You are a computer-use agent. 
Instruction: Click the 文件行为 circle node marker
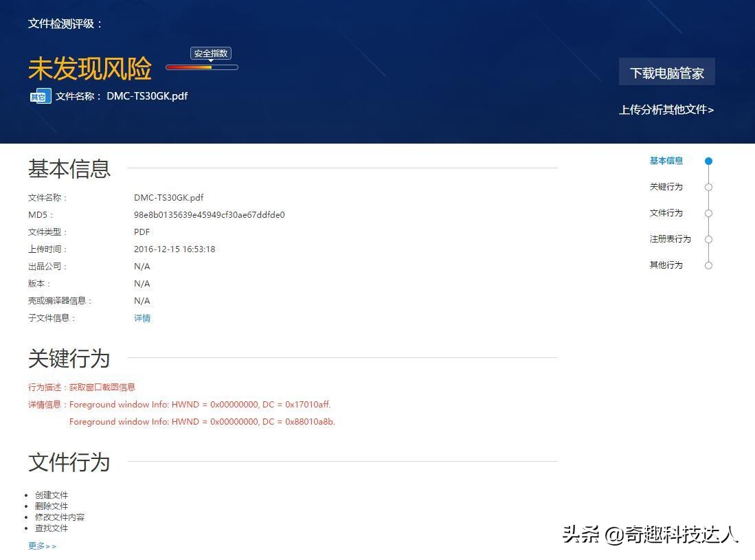coord(708,213)
